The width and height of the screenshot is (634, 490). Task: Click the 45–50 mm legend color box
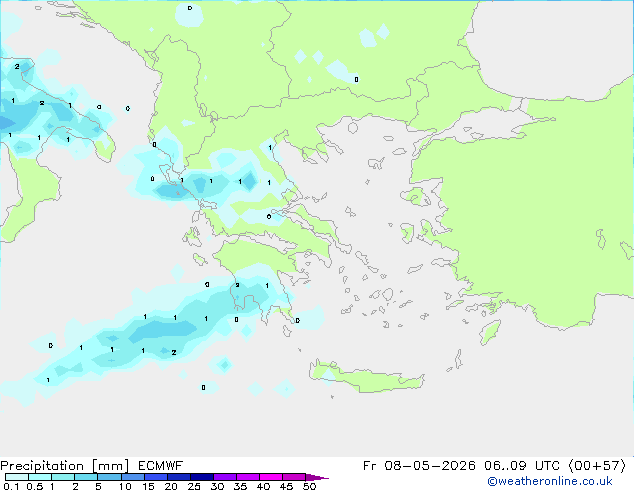(x=294, y=477)
